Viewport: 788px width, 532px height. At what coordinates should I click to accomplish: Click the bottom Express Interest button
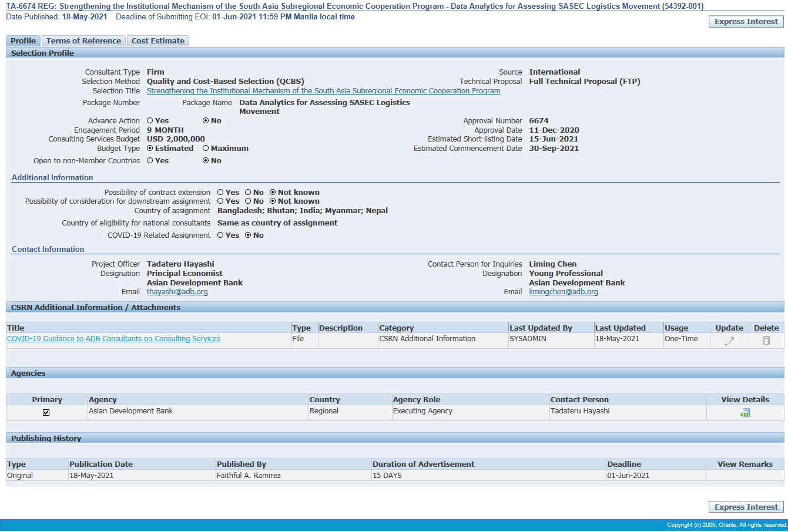[746, 507]
